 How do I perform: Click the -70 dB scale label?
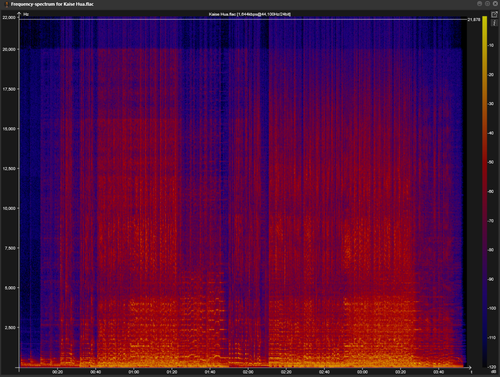point(491,221)
